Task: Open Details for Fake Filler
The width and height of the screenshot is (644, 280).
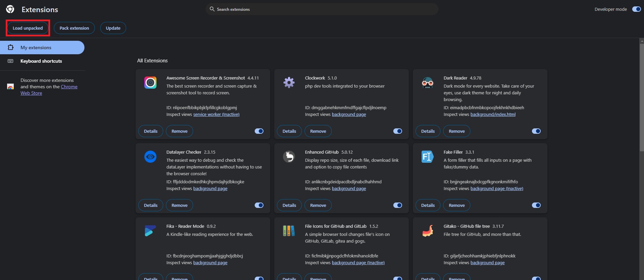Action: (428, 205)
